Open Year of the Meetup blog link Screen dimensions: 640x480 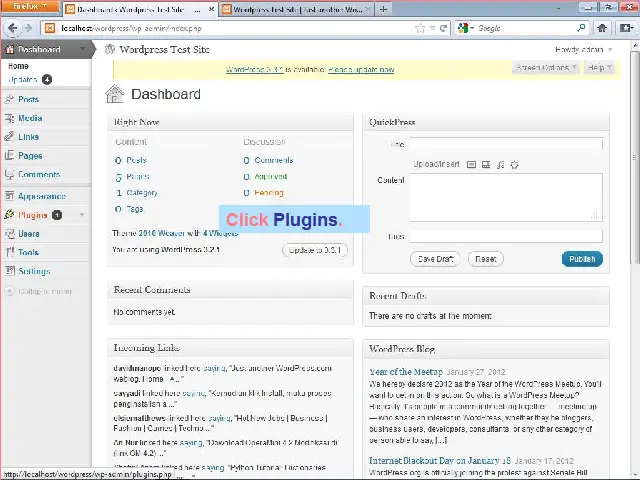tap(406, 371)
